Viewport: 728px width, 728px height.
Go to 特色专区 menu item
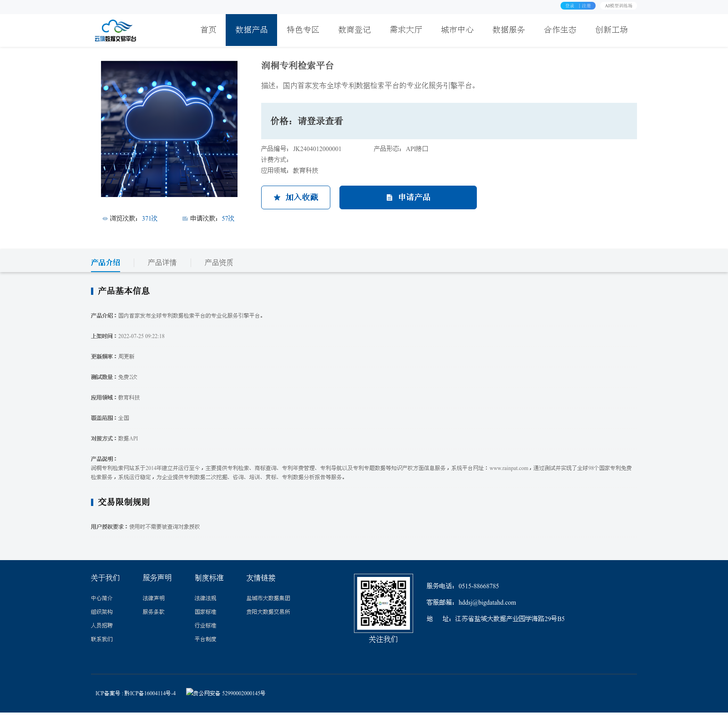(303, 30)
